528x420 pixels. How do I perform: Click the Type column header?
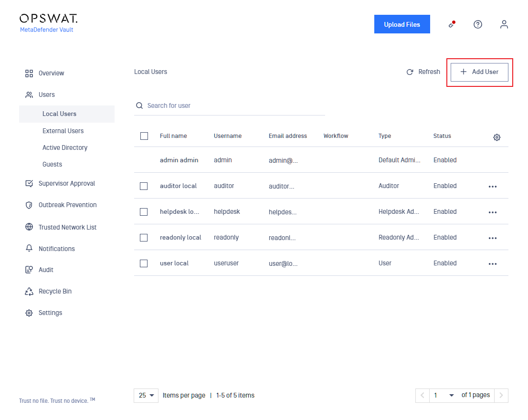point(385,136)
